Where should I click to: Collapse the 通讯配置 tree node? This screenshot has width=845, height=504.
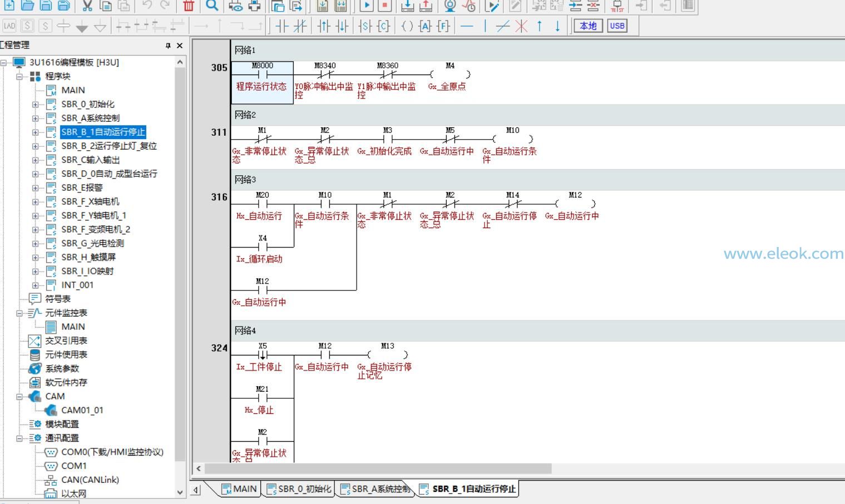(19, 438)
